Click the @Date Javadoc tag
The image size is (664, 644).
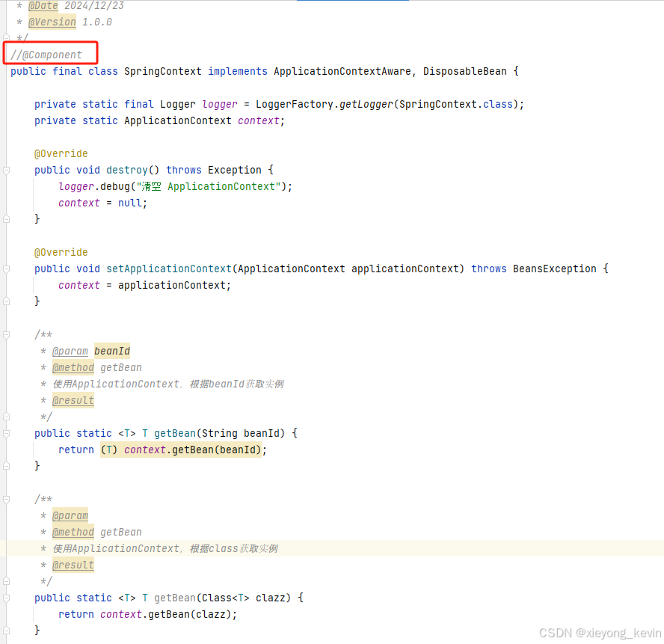(43, 5)
